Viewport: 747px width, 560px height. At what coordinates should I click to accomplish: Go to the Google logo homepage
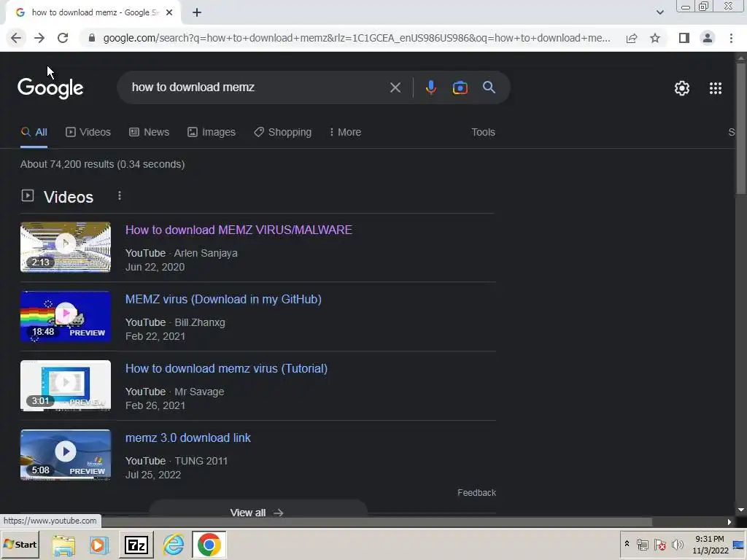[50, 88]
